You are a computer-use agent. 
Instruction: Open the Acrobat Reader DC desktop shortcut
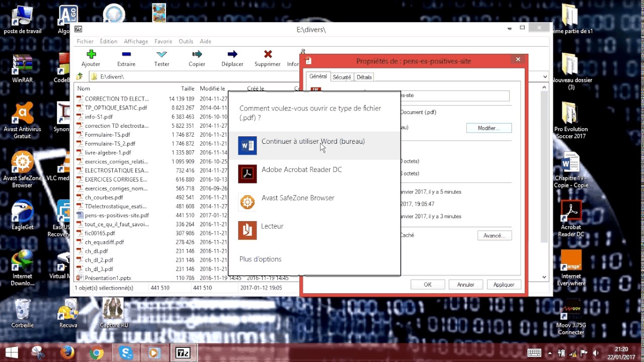click(x=571, y=219)
